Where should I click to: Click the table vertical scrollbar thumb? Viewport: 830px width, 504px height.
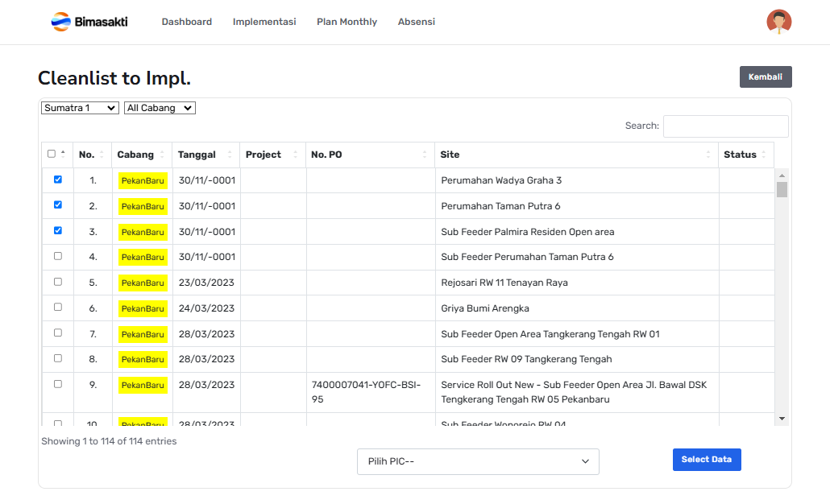point(782,190)
